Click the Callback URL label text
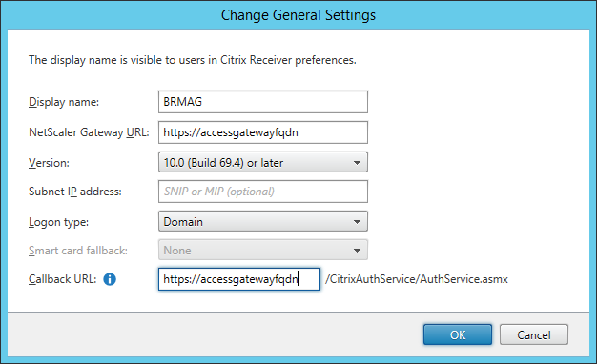Image resolution: width=597 pixels, height=364 pixels. [62, 279]
